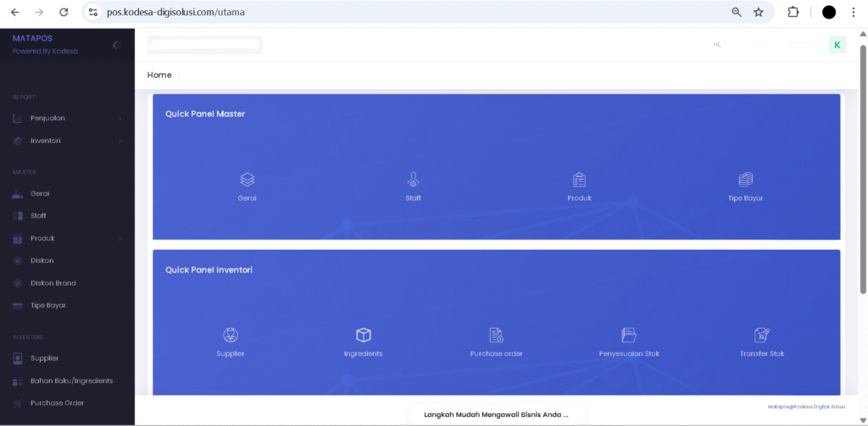View site information icon in the address bar

coord(93,12)
